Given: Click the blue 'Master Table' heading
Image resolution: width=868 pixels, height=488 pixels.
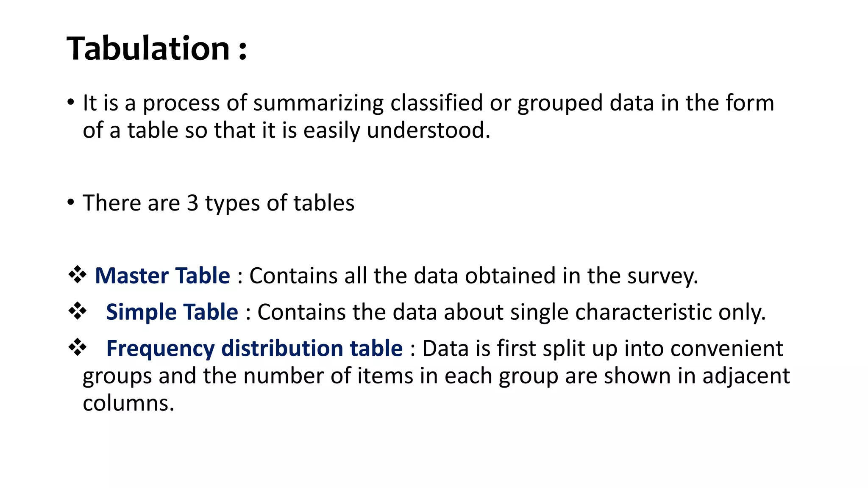Looking at the screenshot, I should (x=162, y=275).
